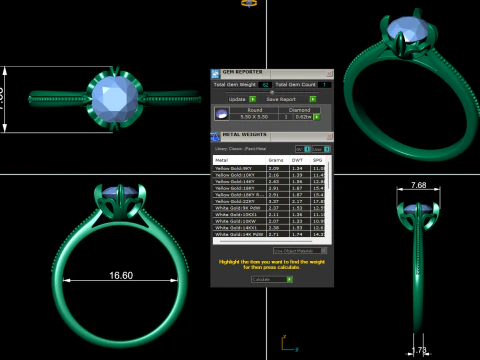
Task: Click the Library Classic metal label
Action: point(240,149)
